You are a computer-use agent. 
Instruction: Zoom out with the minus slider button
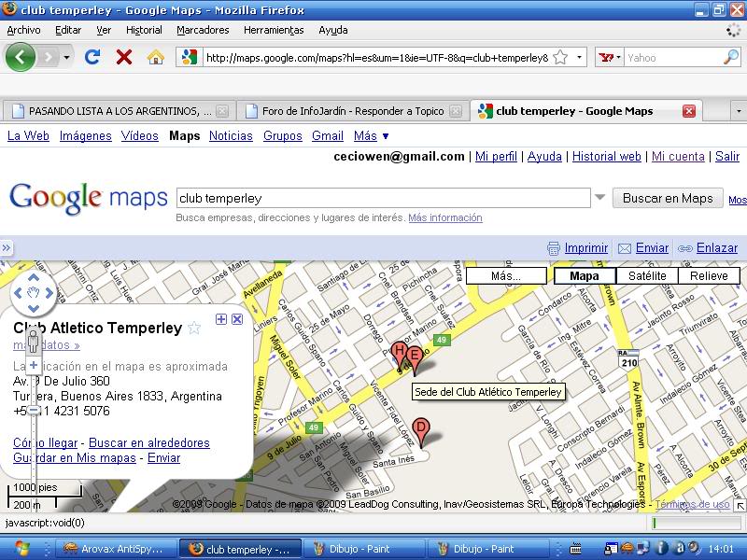34,410
